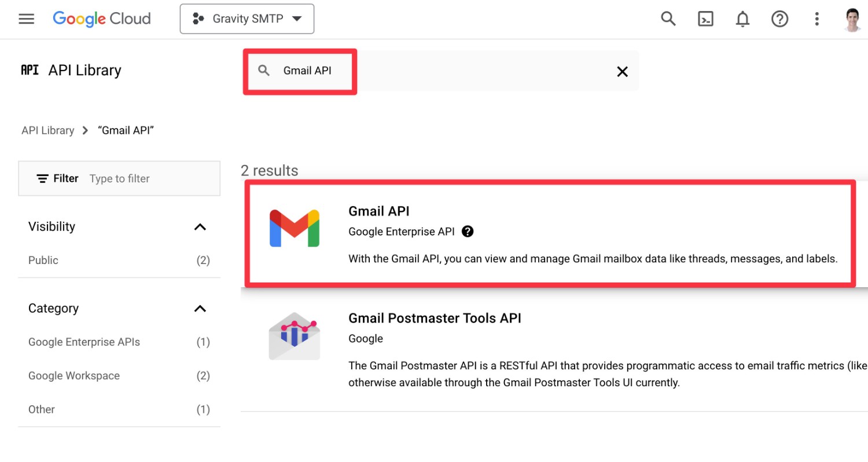868x462 pixels.
Task: Click the Google Enterprise API help icon
Action: (x=468, y=232)
